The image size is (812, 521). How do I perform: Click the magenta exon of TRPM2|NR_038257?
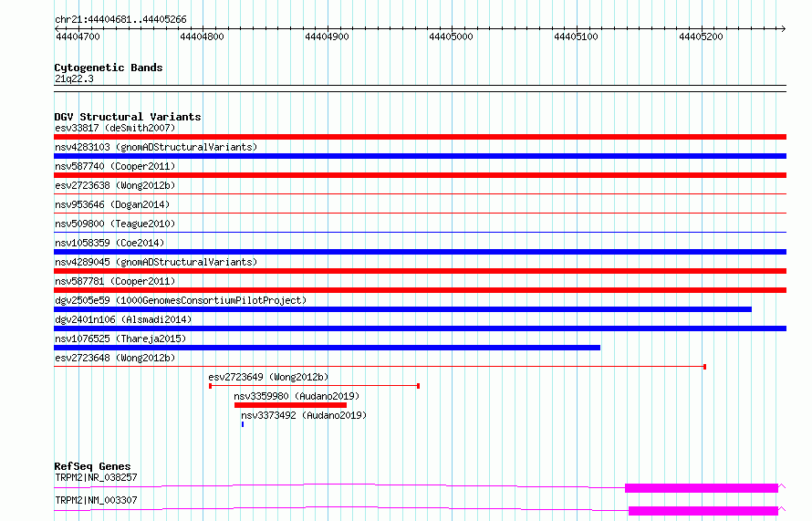click(x=702, y=488)
